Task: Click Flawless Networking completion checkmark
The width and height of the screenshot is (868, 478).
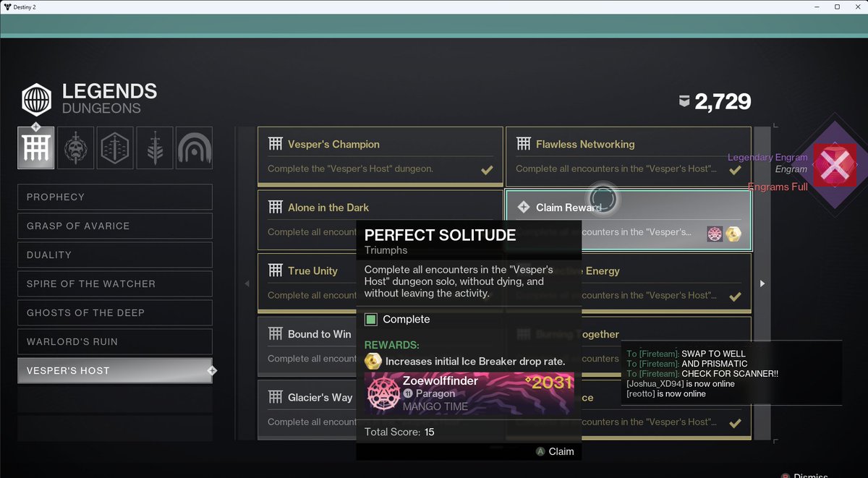Action: coord(735,171)
